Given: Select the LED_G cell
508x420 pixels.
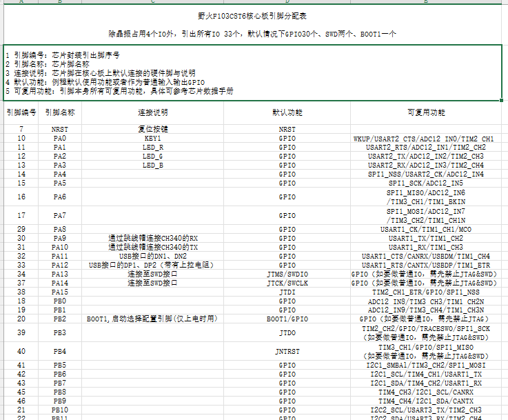Looking at the screenshot, I should tap(152, 156).
